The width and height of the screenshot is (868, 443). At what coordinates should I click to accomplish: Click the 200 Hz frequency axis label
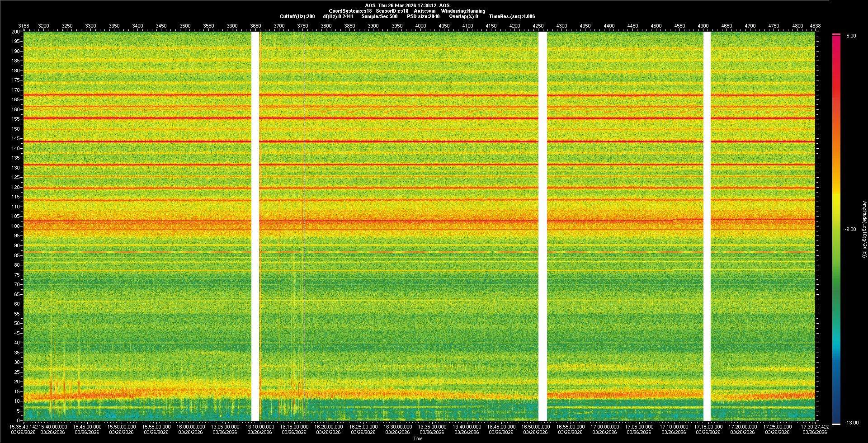tap(16, 32)
